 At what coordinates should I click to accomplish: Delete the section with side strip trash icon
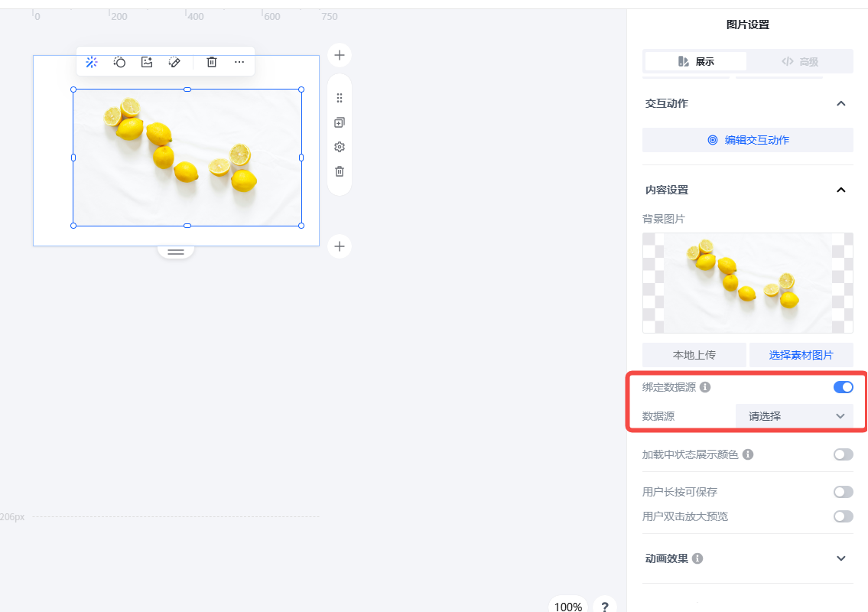pos(340,171)
